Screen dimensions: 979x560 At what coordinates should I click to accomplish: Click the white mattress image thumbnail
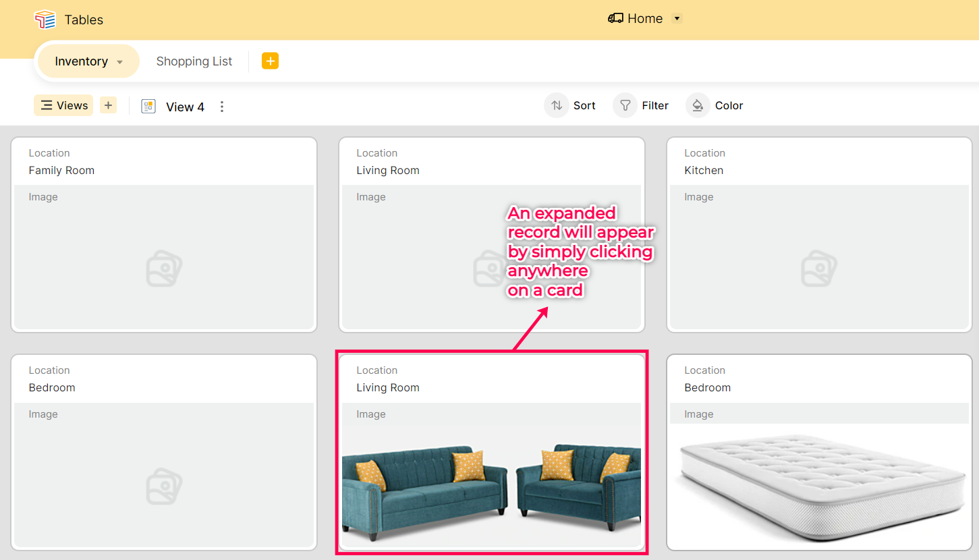point(819,486)
